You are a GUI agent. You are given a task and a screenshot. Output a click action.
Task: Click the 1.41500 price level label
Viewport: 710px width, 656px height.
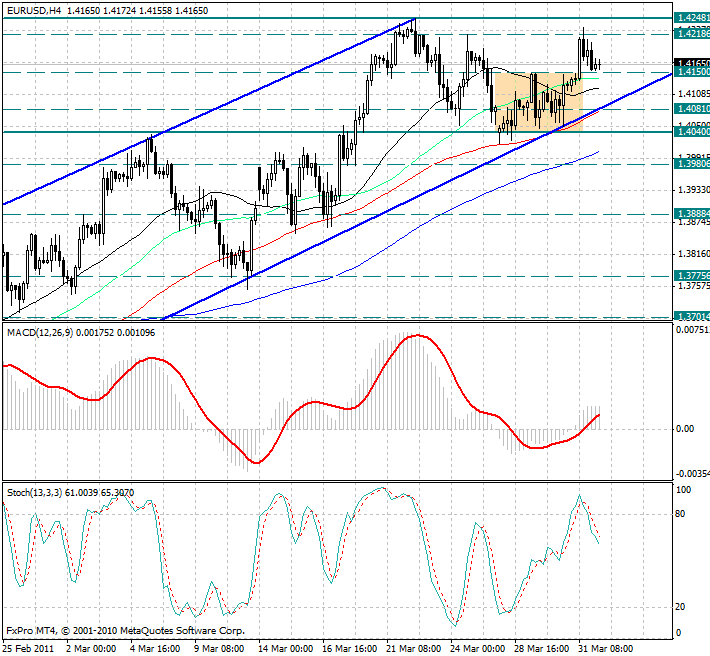click(x=692, y=72)
